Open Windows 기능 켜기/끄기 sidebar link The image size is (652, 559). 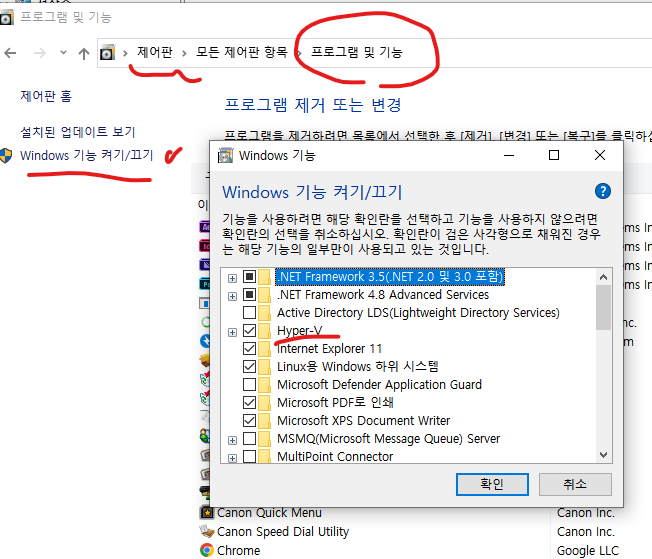[x=86, y=155]
